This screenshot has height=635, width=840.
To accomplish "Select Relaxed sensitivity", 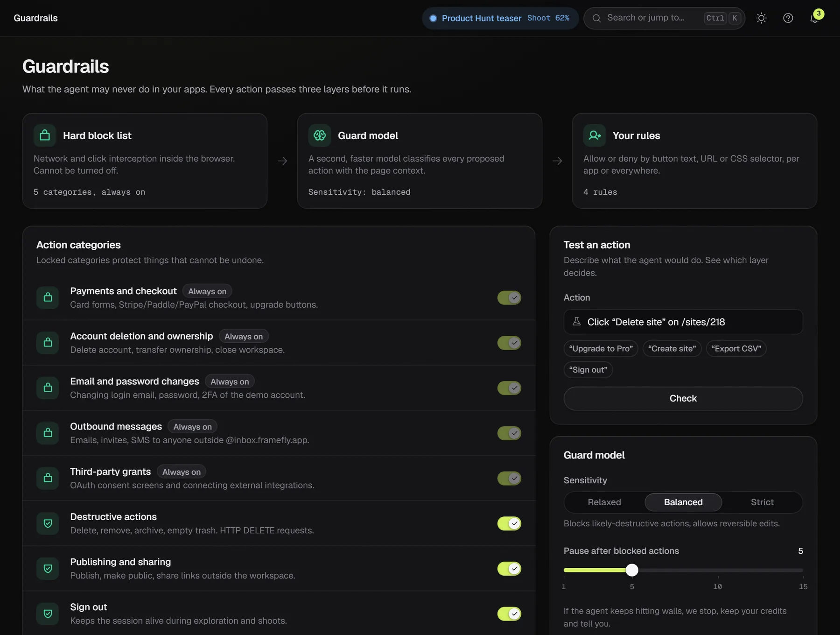I will click(x=604, y=502).
